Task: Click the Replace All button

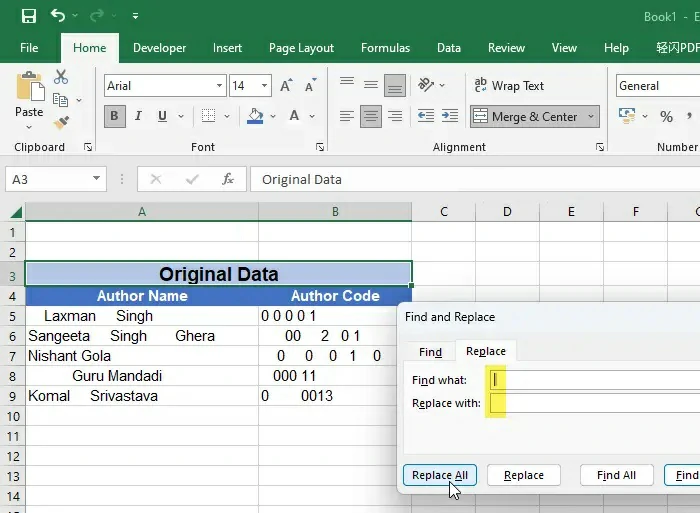Action: (x=440, y=475)
